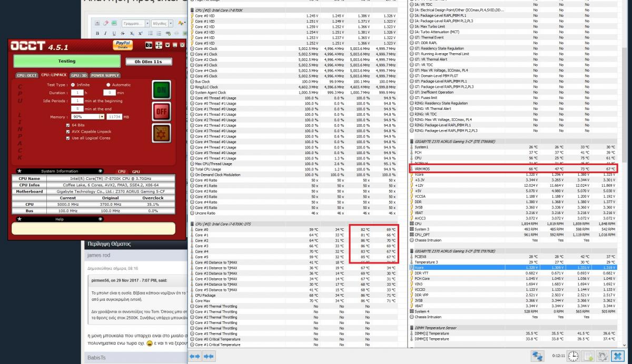
Task: Switch to the CPU : LINPACK tab
Action: pos(55,75)
